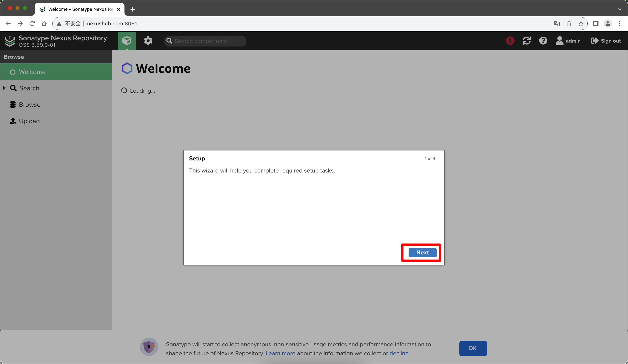Click the not secure warning icon
Image resolution: width=628 pixels, height=364 pixels.
click(x=59, y=24)
